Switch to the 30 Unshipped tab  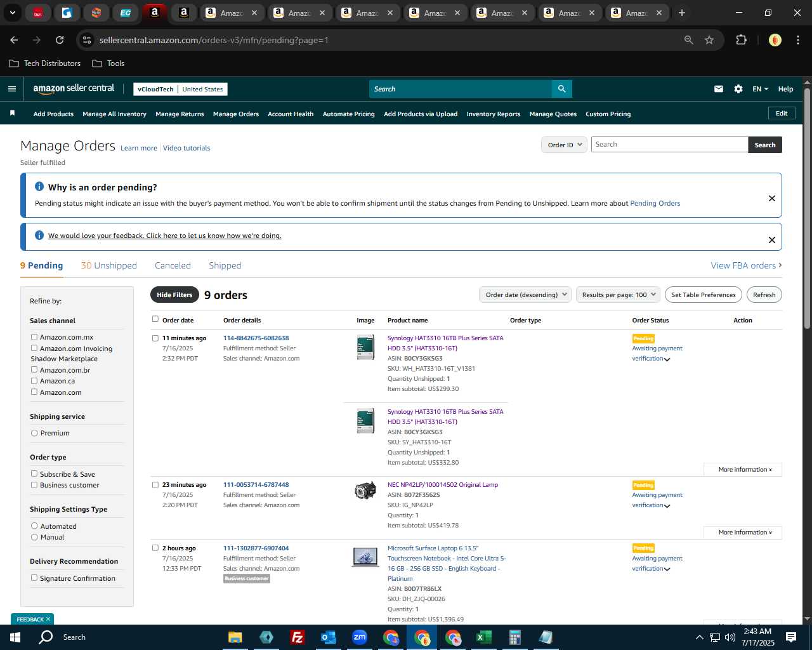pyautogui.click(x=108, y=265)
